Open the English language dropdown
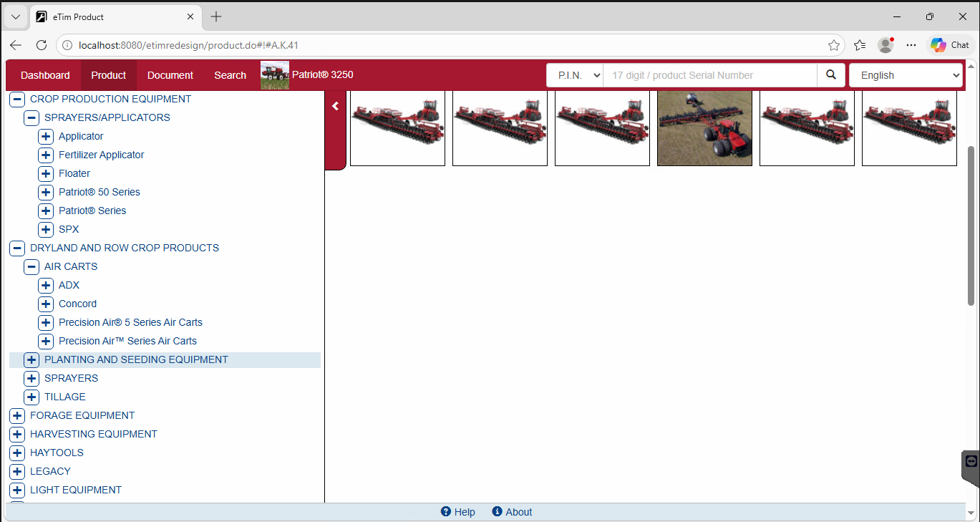 pos(905,75)
